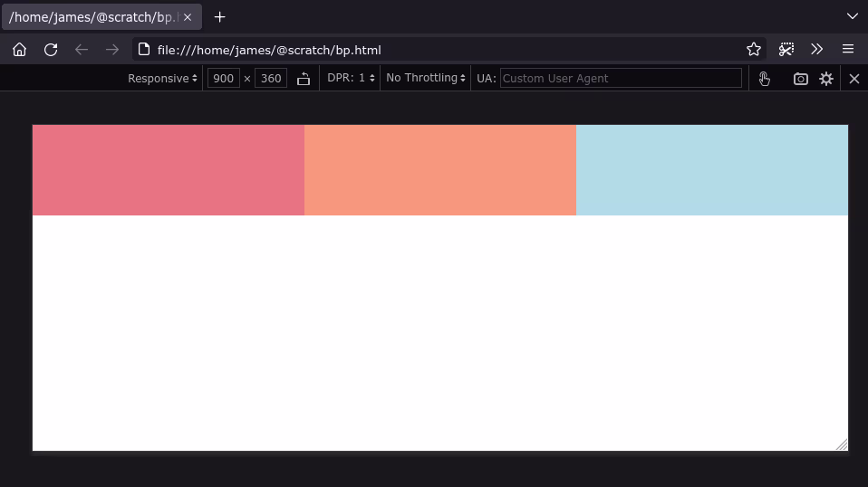Viewport: 868px width, 487px height.
Task: Toggle touch simulation
Action: point(765,79)
